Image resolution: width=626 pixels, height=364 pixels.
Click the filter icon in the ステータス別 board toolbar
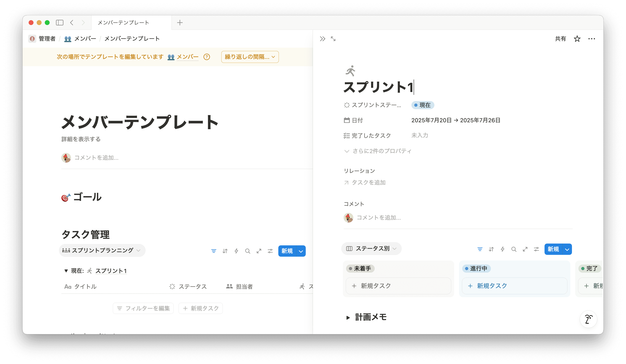point(480,249)
